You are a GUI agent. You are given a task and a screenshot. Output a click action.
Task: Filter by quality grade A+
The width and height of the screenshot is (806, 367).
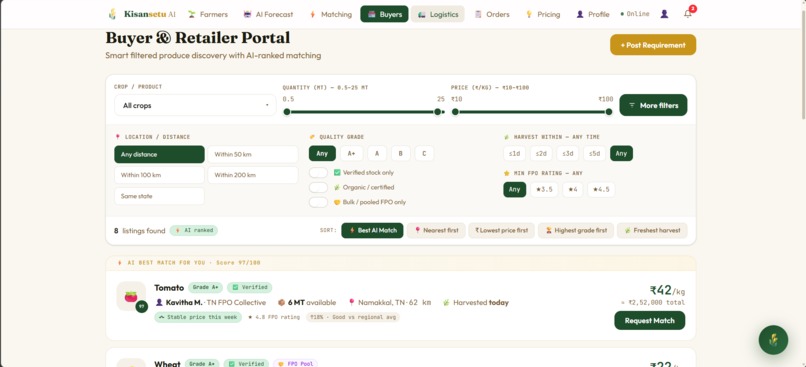352,153
